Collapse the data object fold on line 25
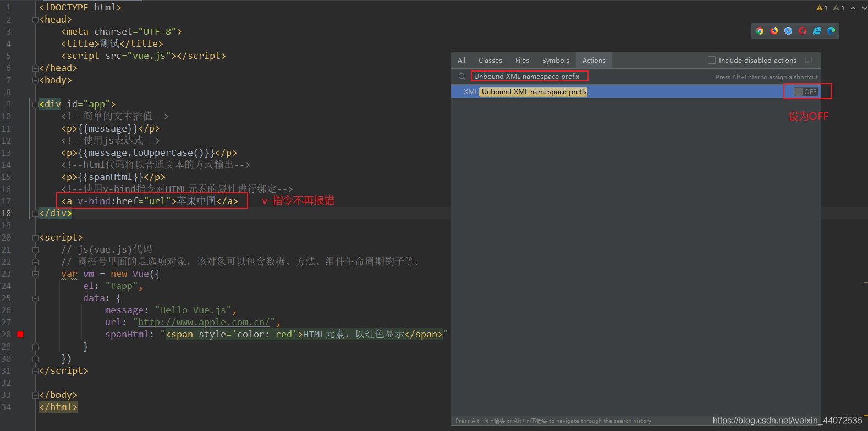Screen dimensions: 868x431 [35, 298]
